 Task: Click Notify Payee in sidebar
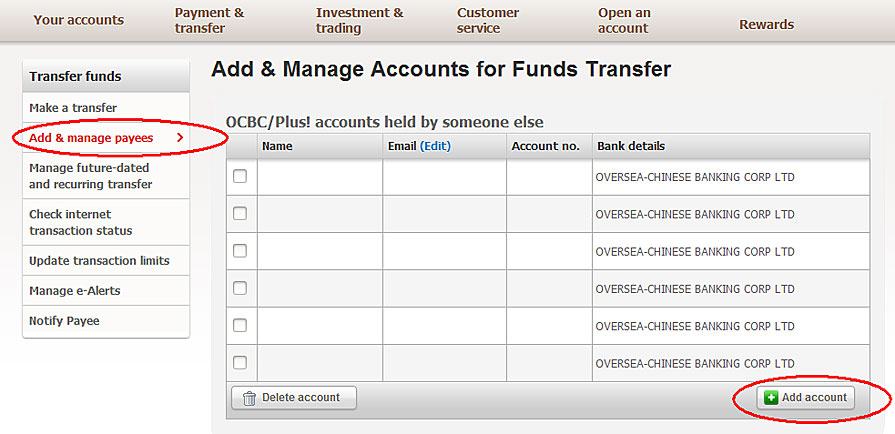point(64,321)
